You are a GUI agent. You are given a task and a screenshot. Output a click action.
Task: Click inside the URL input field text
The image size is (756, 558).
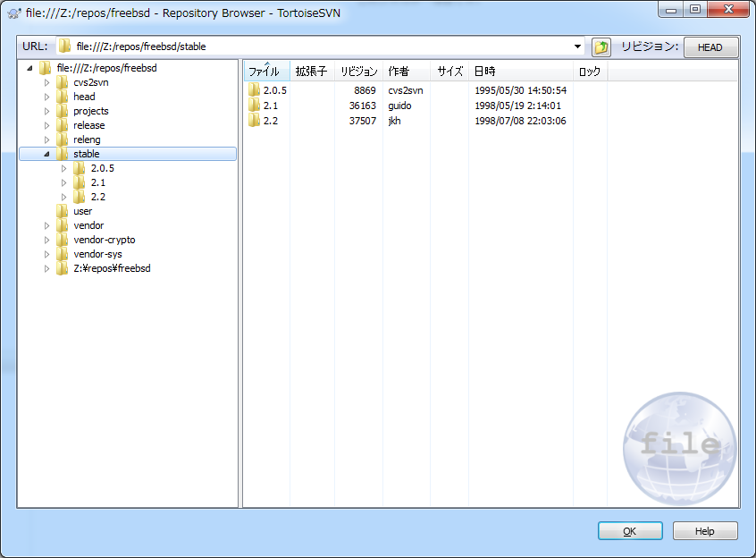coord(141,46)
